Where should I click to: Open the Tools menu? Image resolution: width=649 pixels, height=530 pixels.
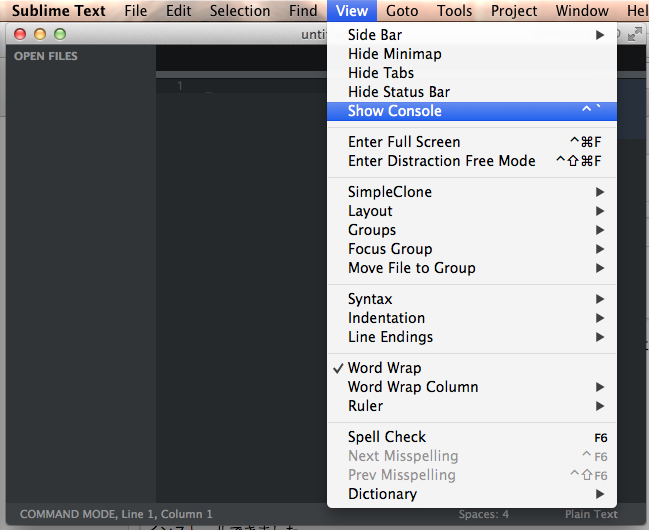click(454, 11)
